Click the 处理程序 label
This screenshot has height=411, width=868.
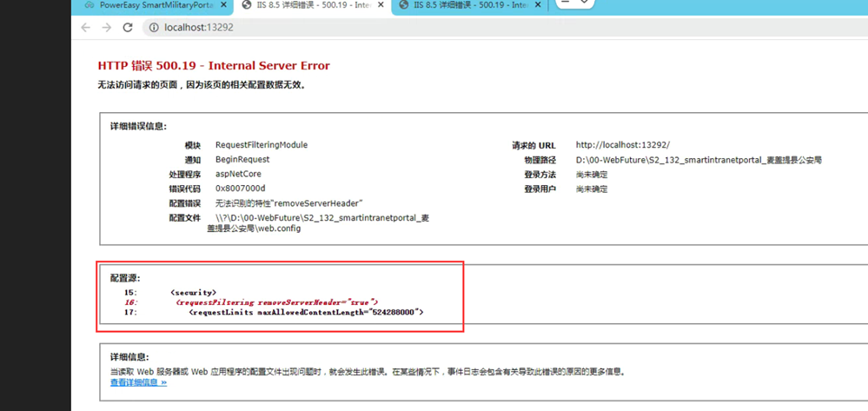tap(185, 174)
